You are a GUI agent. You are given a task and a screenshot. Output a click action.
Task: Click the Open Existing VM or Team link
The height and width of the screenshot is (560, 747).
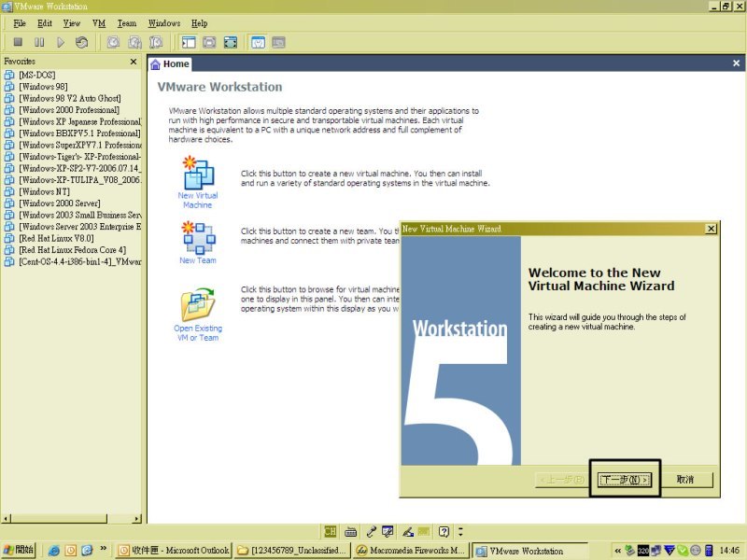tap(198, 333)
